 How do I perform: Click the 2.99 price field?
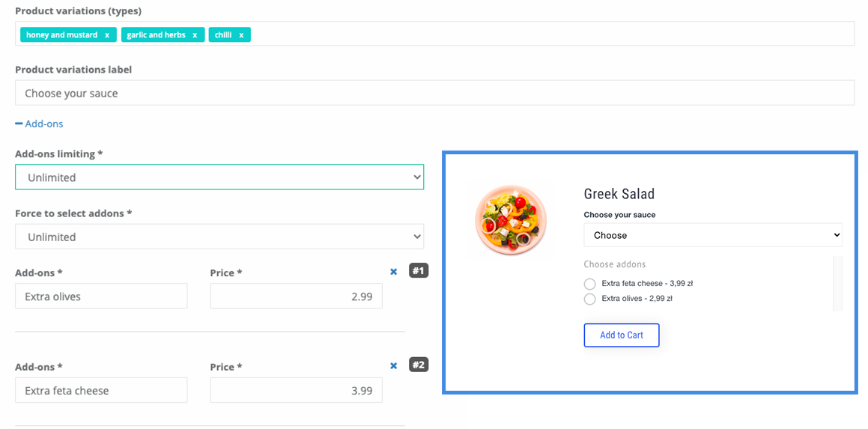(x=296, y=296)
